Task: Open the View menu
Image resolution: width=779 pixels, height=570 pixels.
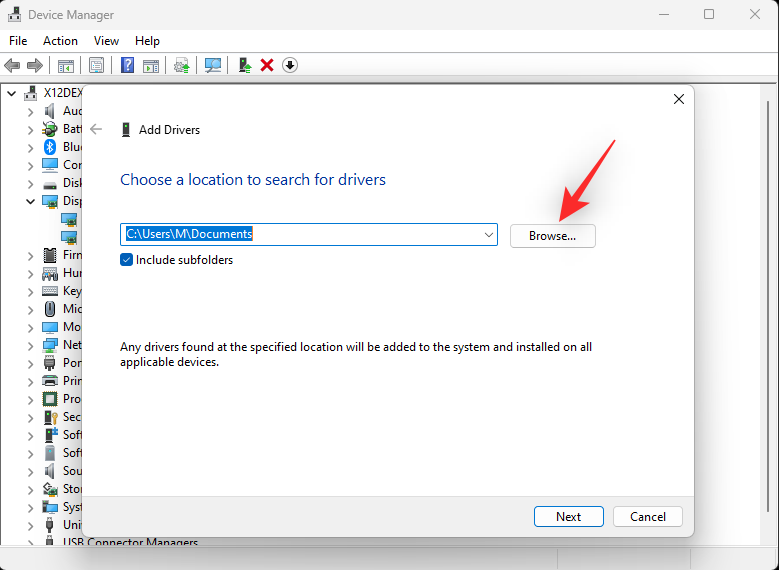Action: pyautogui.click(x=106, y=41)
